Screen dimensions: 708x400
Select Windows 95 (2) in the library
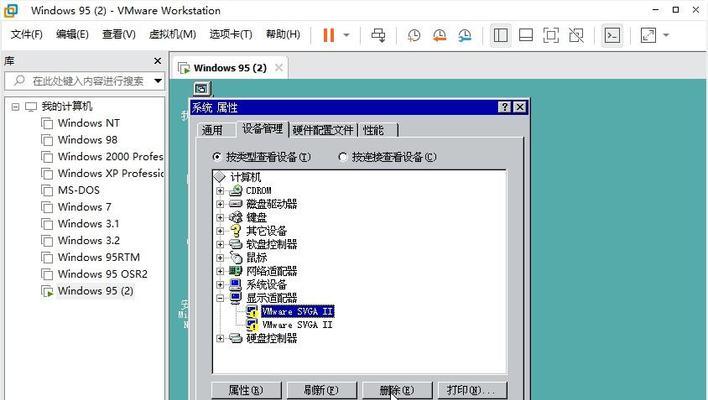click(95, 291)
